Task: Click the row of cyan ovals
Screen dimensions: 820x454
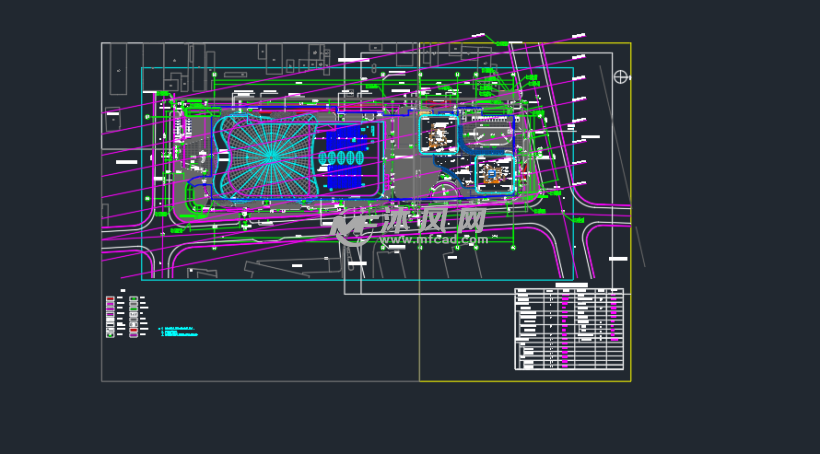Action: coord(342,159)
